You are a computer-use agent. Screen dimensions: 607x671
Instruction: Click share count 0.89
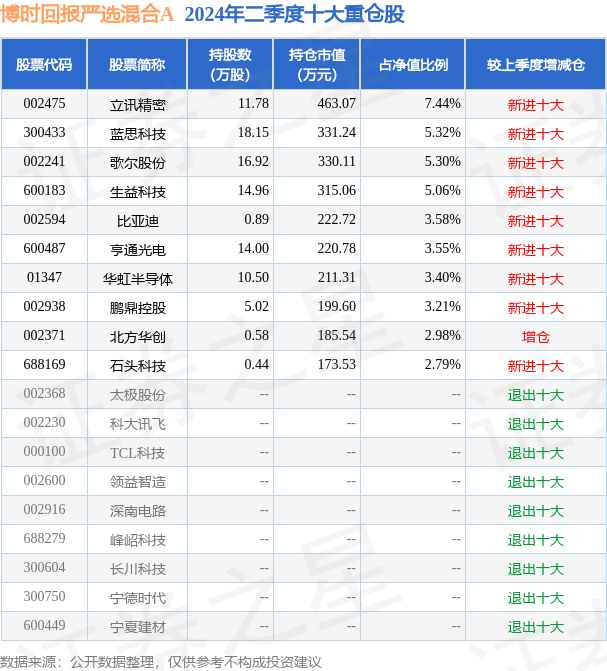coord(256,220)
